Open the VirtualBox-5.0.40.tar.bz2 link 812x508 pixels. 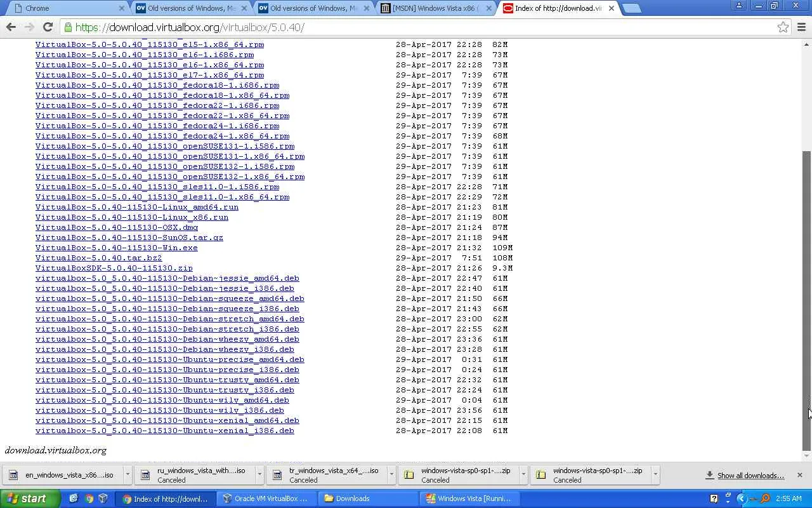[99, 258]
